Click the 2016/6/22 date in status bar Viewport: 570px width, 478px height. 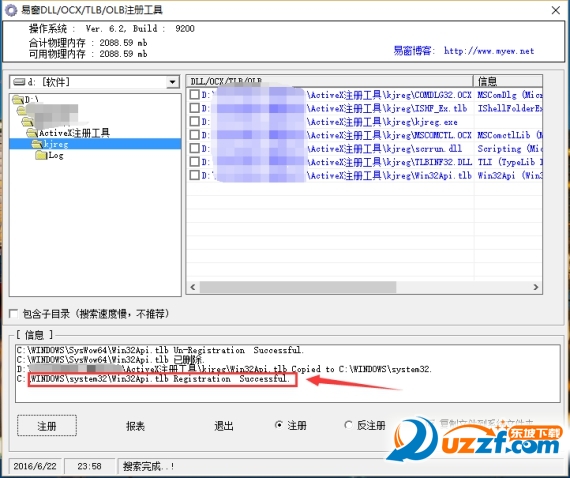(35, 466)
